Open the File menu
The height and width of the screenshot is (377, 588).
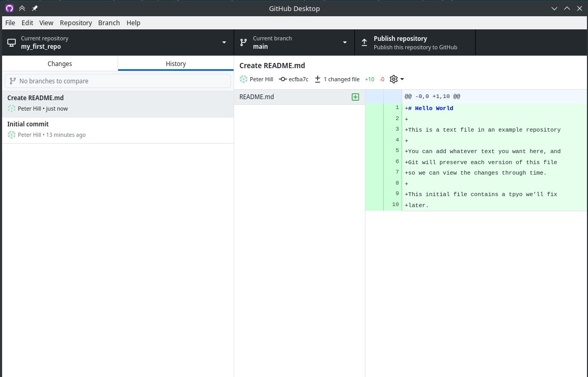[10, 23]
